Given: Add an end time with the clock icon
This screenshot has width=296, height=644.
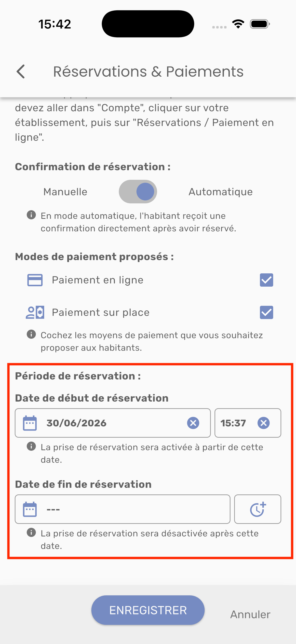Looking at the screenshot, I should 257,509.
